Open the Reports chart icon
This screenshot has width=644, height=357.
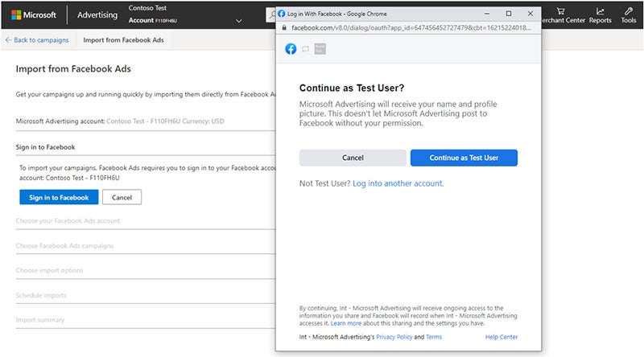(600, 11)
